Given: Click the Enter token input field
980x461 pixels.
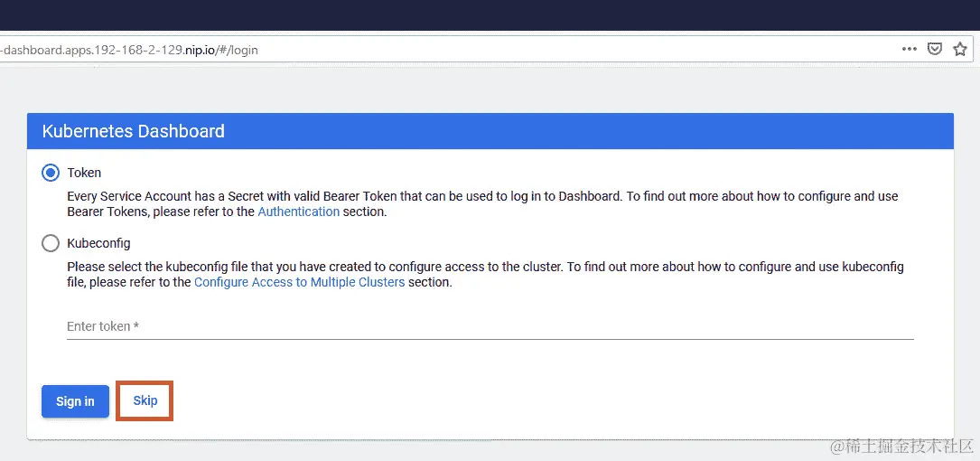Looking at the screenshot, I should pyautogui.click(x=490, y=326).
